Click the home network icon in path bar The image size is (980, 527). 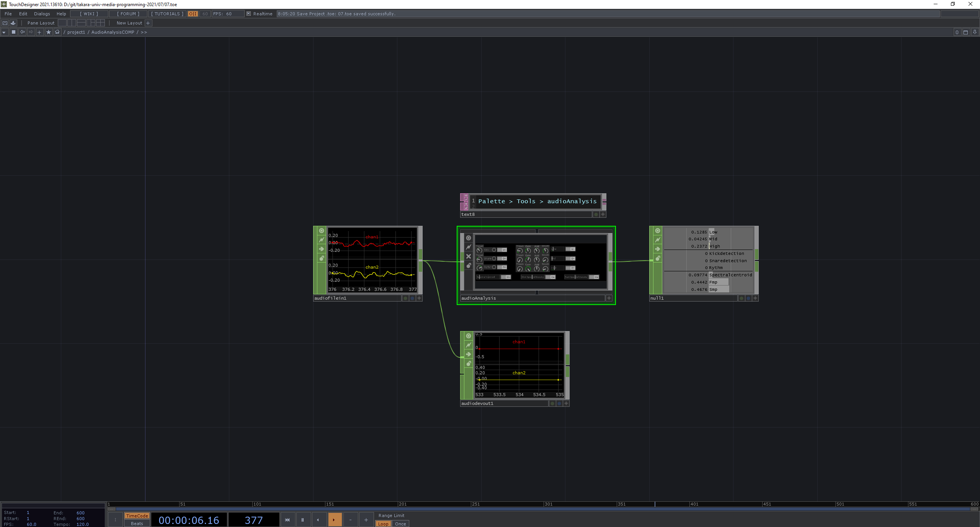point(57,32)
